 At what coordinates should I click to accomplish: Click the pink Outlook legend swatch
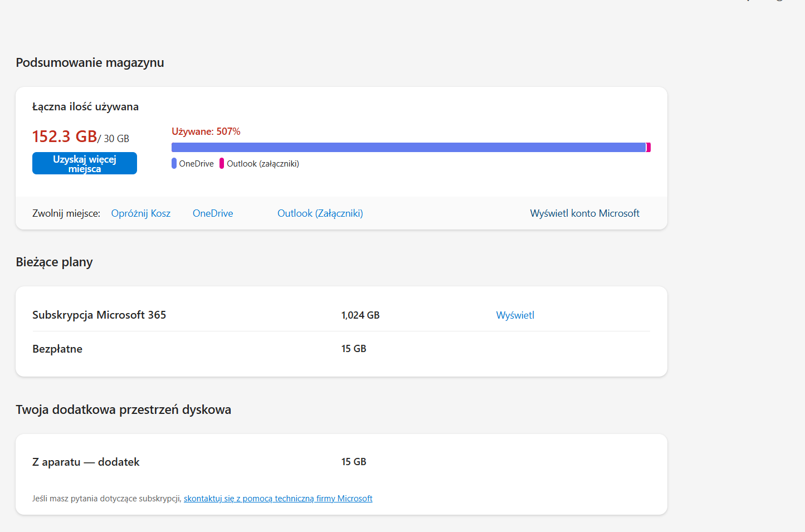tap(222, 163)
